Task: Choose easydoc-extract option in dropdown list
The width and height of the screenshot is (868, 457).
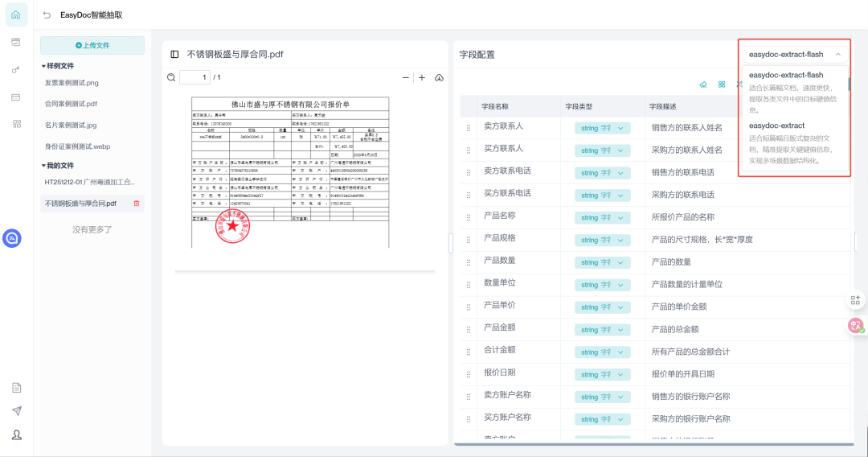Action: [x=793, y=143]
